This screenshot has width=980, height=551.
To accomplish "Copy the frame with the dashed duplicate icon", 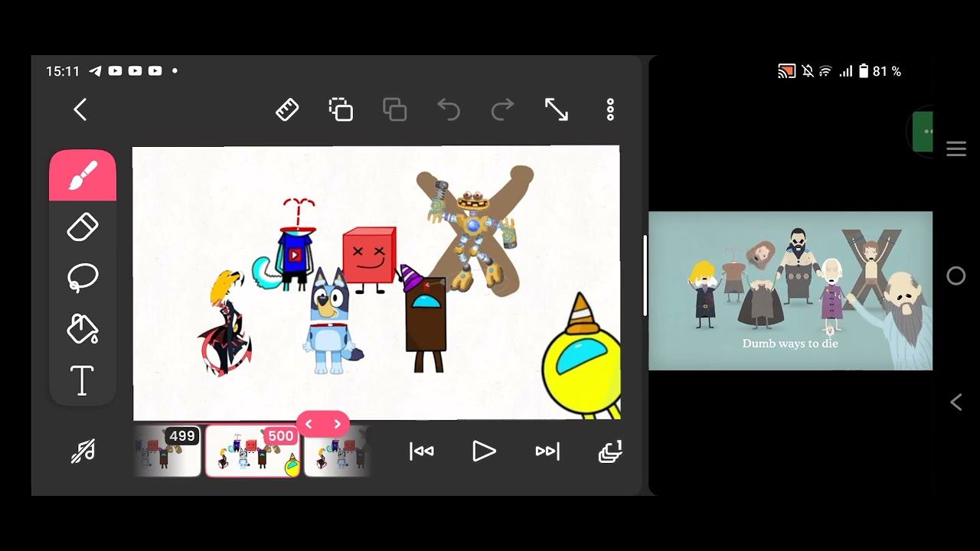I will [x=341, y=109].
